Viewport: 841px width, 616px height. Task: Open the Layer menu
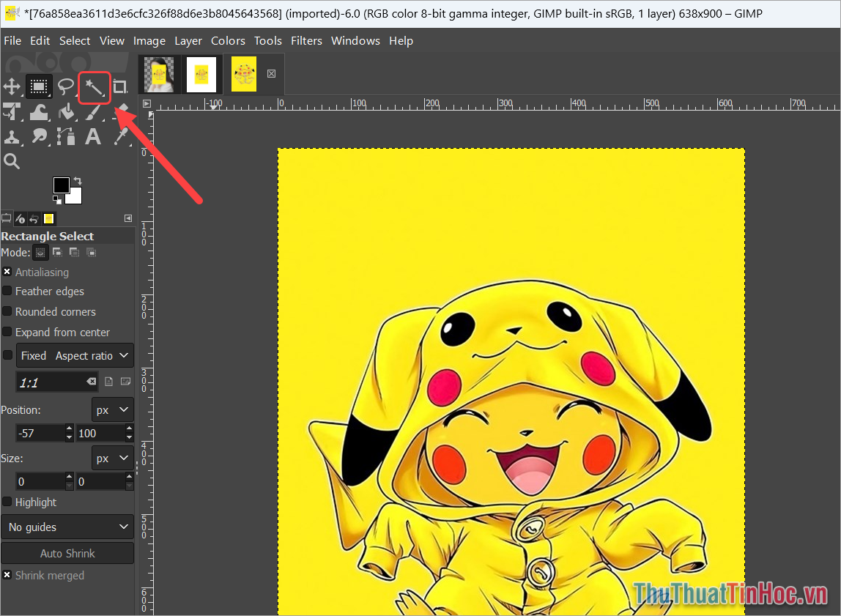coord(188,41)
